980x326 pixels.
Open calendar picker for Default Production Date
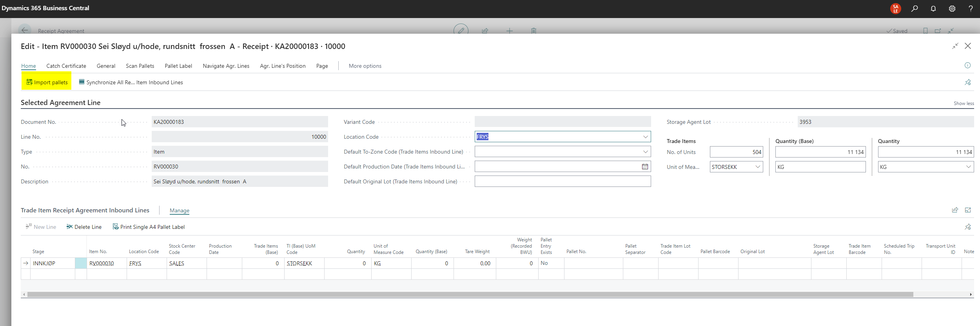click(x=645, y=167)
